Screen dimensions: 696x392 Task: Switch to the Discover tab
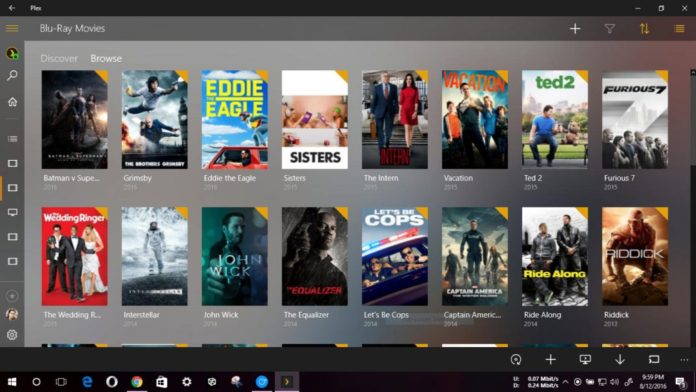(x=59, y=59)
